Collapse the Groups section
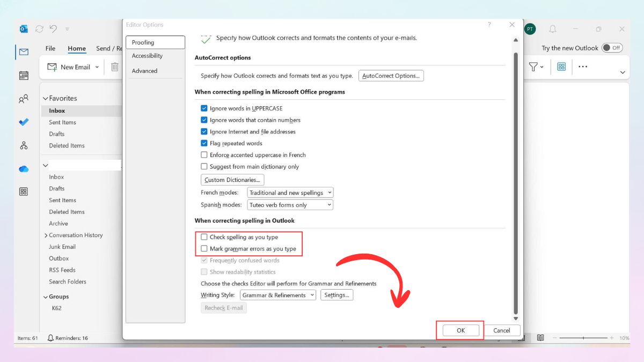The width and height of the screenshot is (644, 362). click(46, 297)
